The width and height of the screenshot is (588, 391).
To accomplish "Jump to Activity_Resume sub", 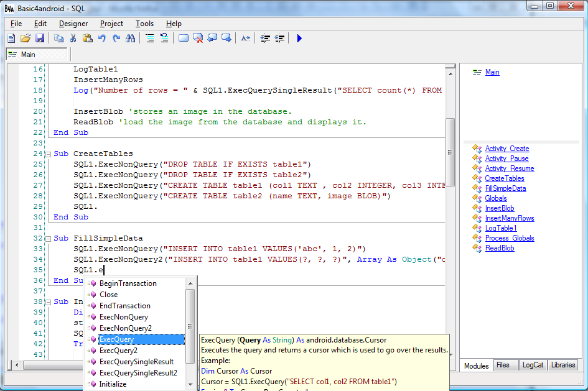I will (510, 168).
